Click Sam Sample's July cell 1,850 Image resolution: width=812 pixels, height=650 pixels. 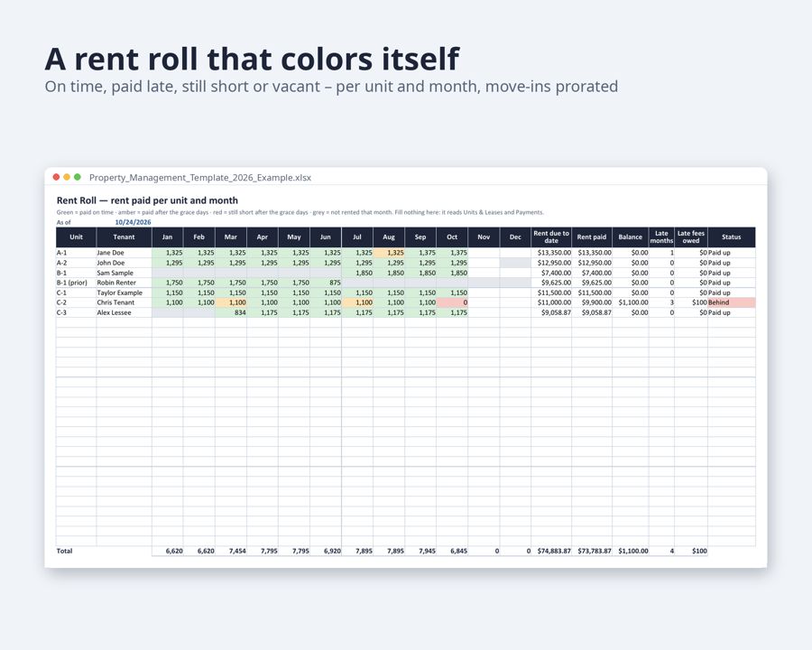(356, 273)
